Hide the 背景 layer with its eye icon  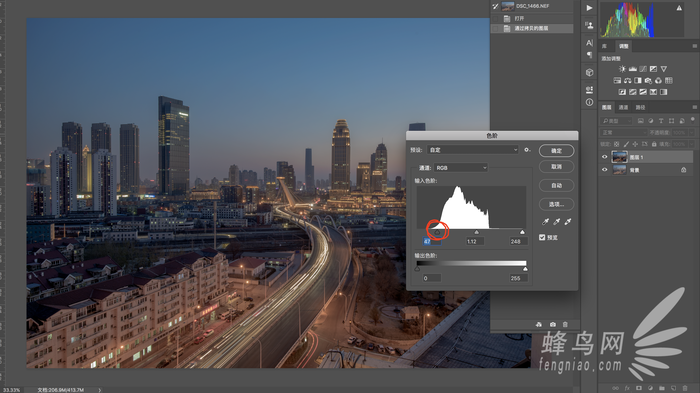pos(604,170)
